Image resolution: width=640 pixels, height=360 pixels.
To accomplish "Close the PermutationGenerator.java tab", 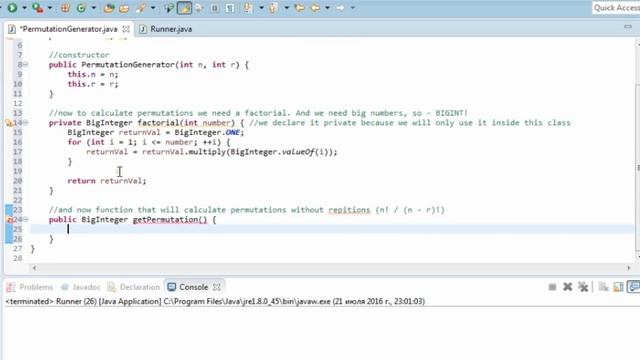I will tap(126, 29).
